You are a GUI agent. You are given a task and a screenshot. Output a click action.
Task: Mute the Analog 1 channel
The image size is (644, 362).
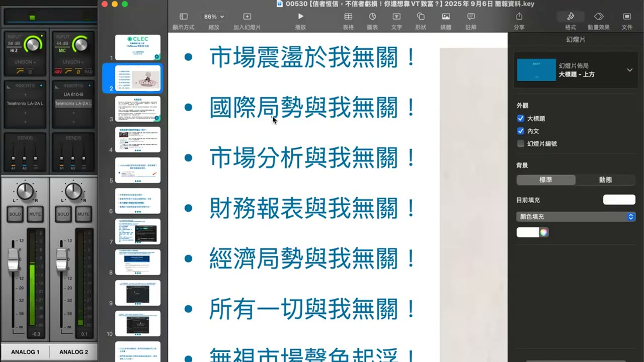click(x=35, y=214)
